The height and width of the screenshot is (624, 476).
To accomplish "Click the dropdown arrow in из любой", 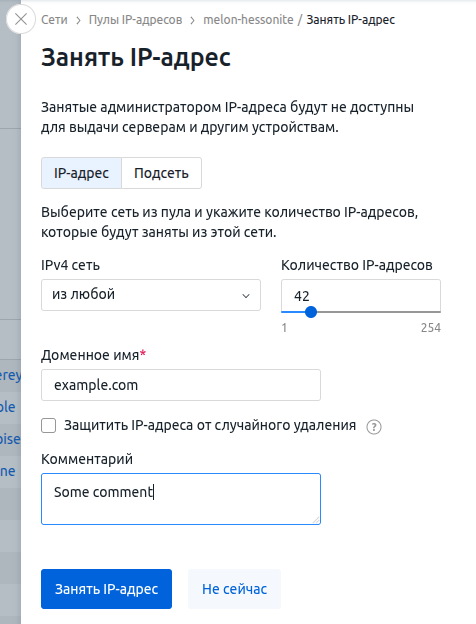I will 246,296.
